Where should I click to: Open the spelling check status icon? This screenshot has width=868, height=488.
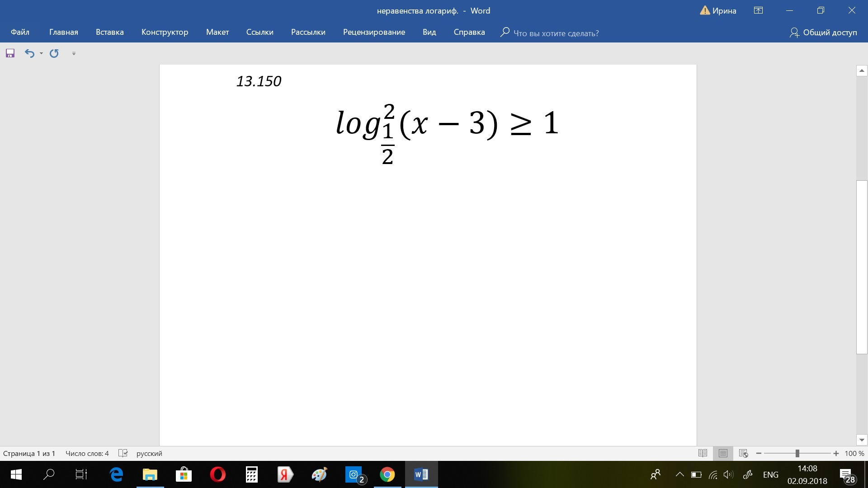pyautogui.click(x=123, y=453)
